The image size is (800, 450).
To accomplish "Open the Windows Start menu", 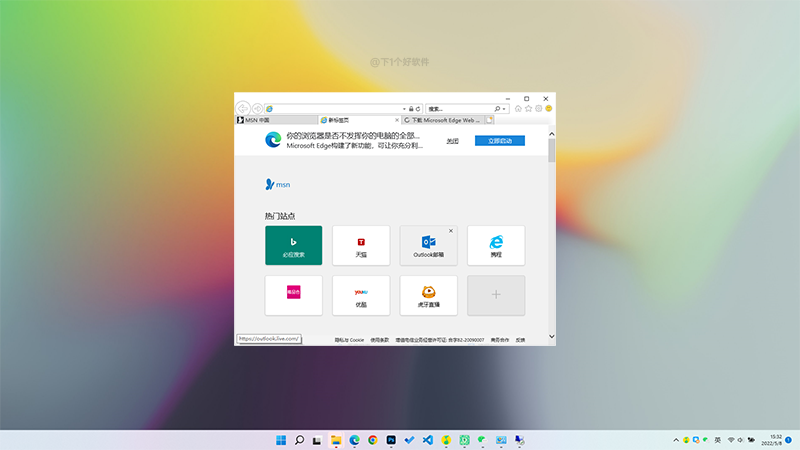I will coord(281,440).
